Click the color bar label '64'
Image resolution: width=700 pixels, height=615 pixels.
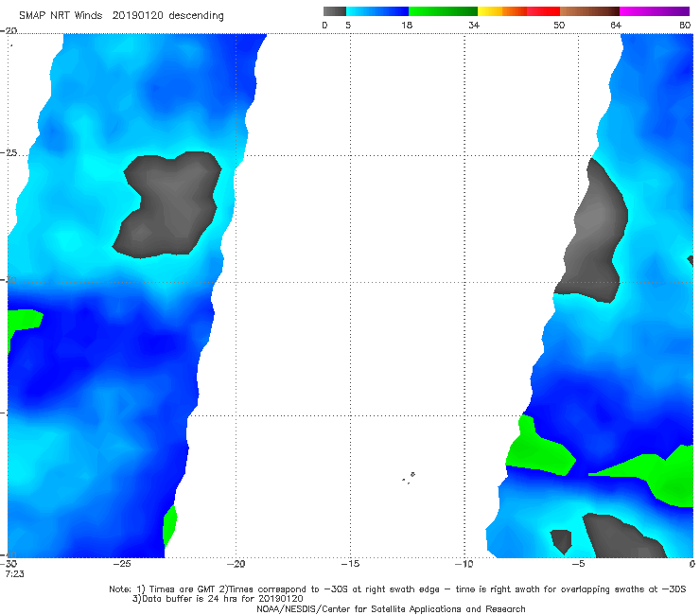(616, 25)
